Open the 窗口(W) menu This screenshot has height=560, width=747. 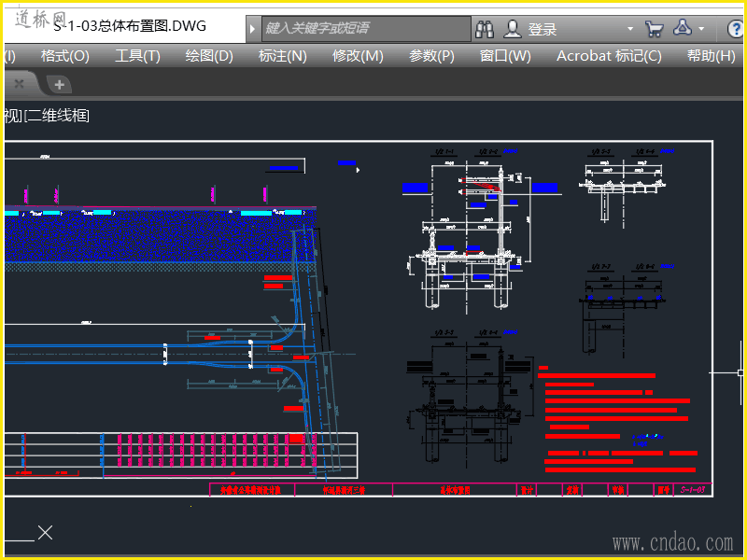click(x=505, y=56)
